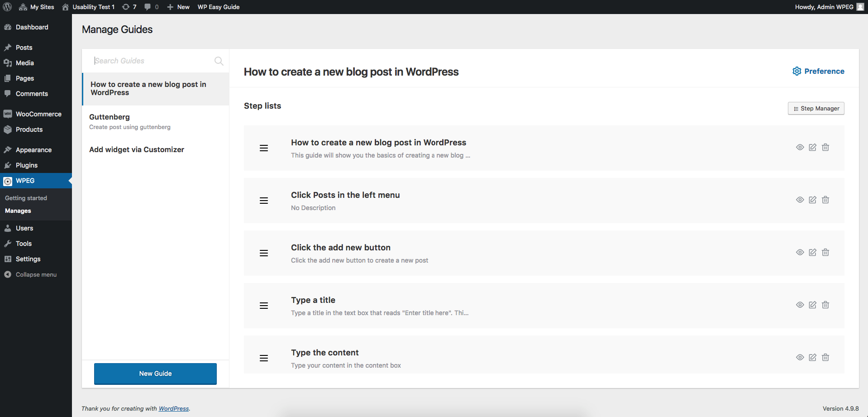Edit the 'Type the content' step
The image size is (868, 417).
point(813,357)
